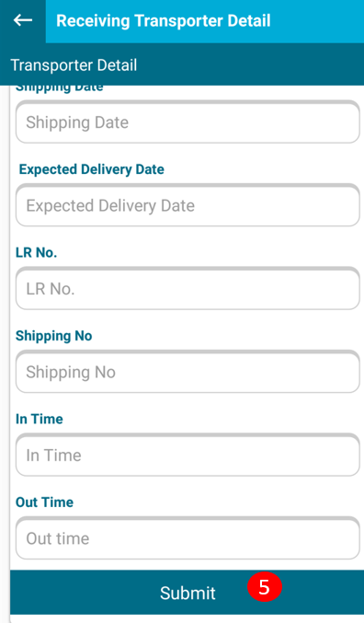The height and width of the screenshot is (623, 364).
Task: Click the bold Out Time label
Action: pos(44,502)
